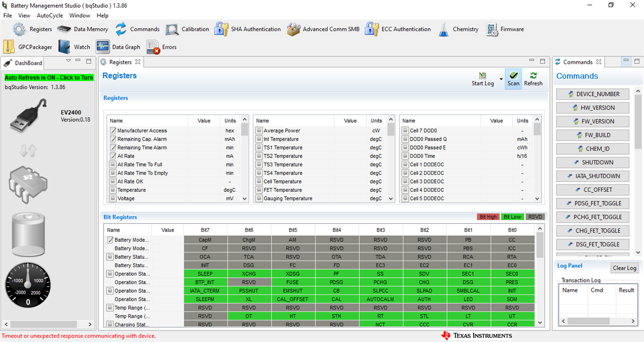Send the FW_VERSION command
The image size is (644, 342).
click(593, 121)
